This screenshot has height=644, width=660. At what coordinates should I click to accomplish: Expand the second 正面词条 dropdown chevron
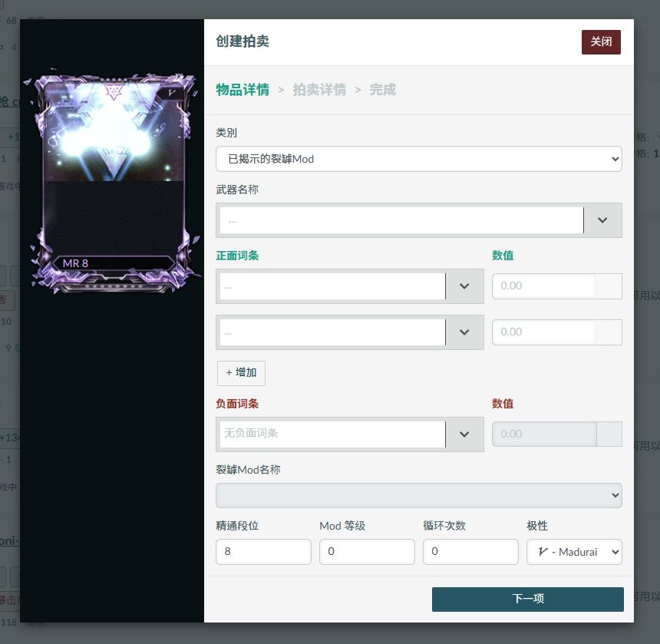[x=464, y=332]
